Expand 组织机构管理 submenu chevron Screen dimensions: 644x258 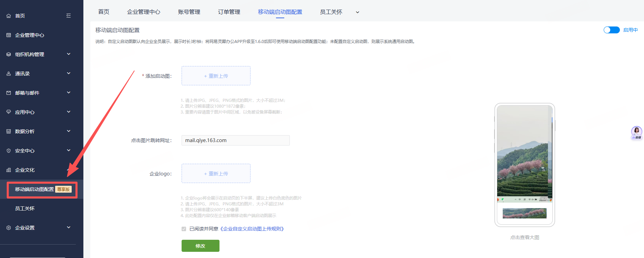tap(69, 54)
